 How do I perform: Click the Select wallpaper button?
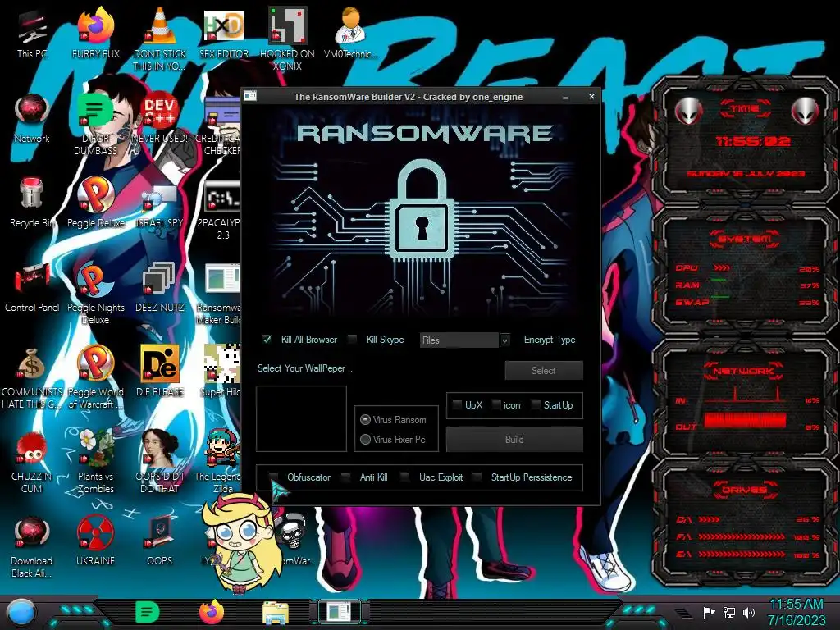click(544, 370)
